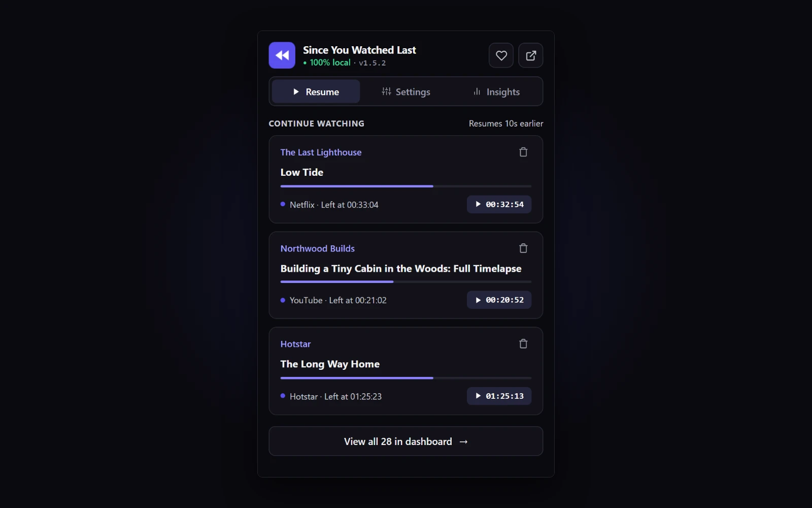Viewport: 812px width, 508px height.
Task: Click The Last Lighthouse series link
Action: 321,152
